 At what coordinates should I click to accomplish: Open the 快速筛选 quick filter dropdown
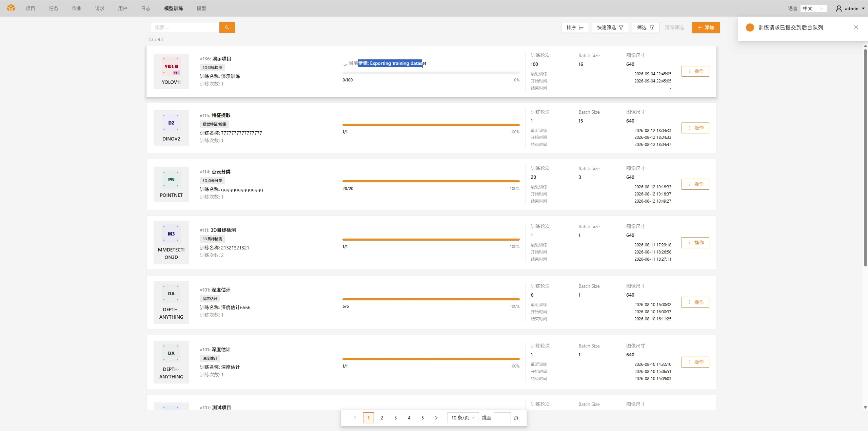pyautogui.click(x=610, y=27)
